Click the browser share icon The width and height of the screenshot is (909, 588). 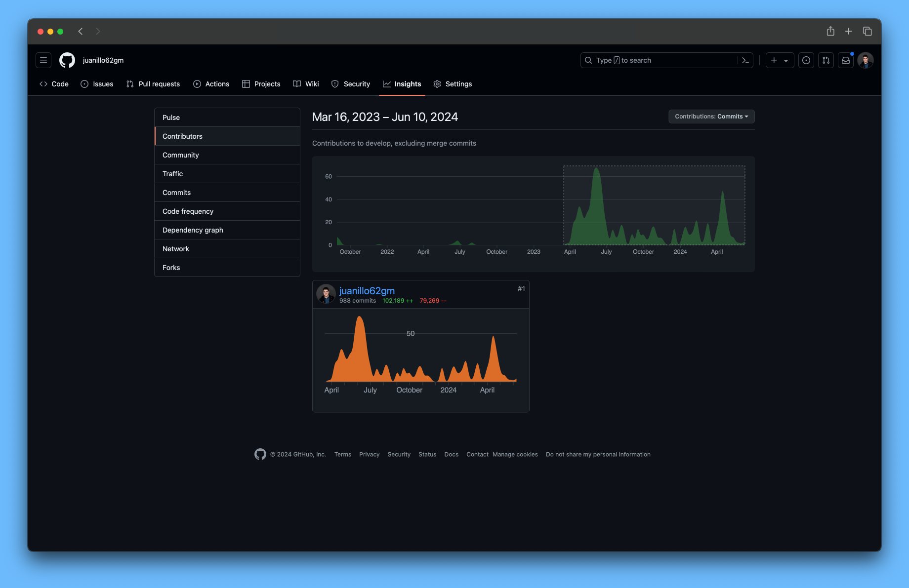point(830,31)
